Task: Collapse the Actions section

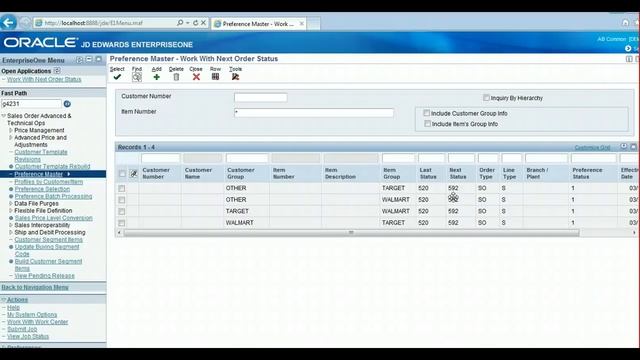Action: click(4, 300)
